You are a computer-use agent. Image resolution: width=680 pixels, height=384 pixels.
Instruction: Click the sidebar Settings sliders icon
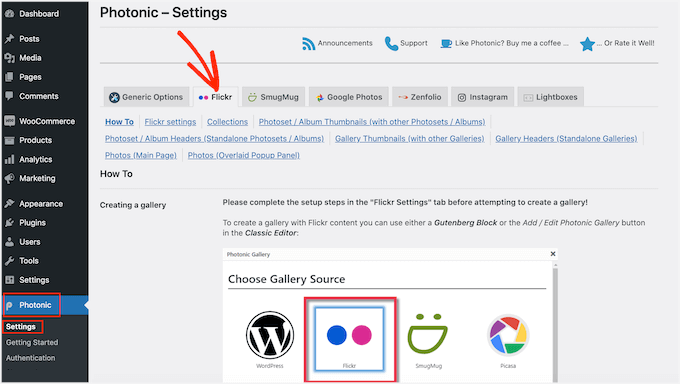pyautogui.click(x=10, y=280)
